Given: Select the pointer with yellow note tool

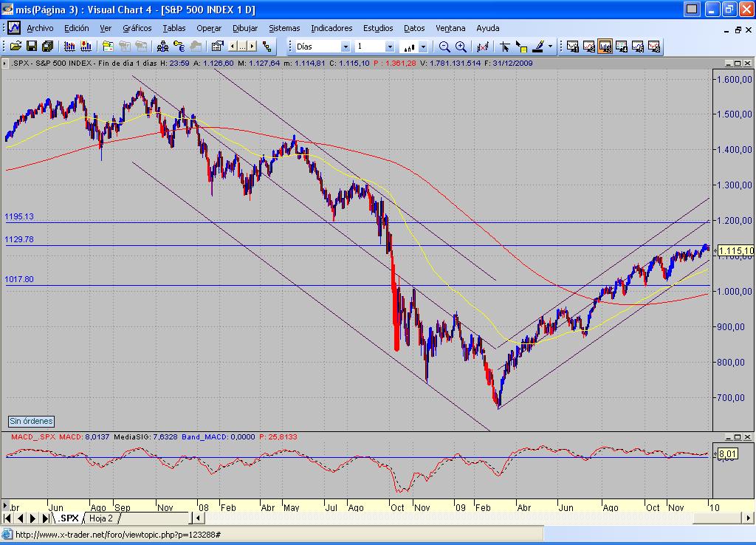Looking at the screenshot, I should point(521,47).
